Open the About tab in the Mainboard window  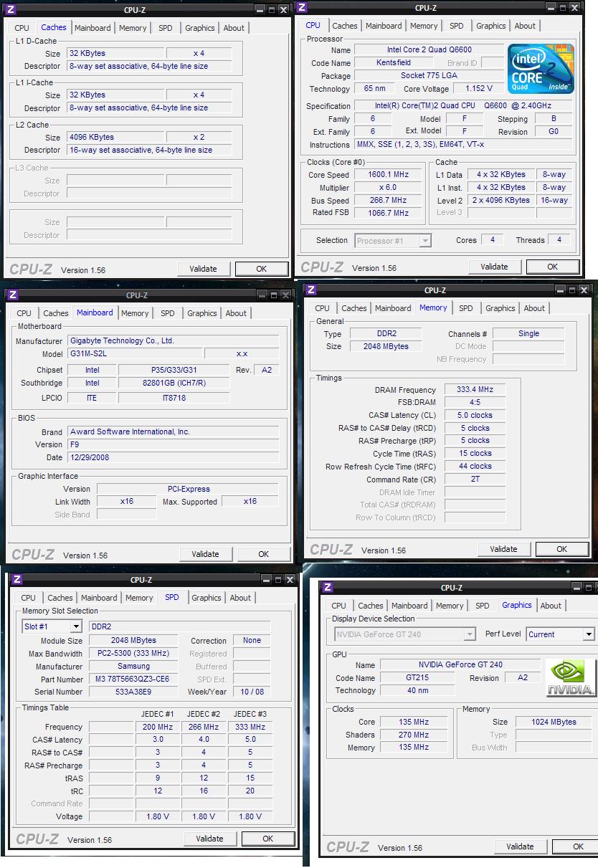tap(236, 313)
